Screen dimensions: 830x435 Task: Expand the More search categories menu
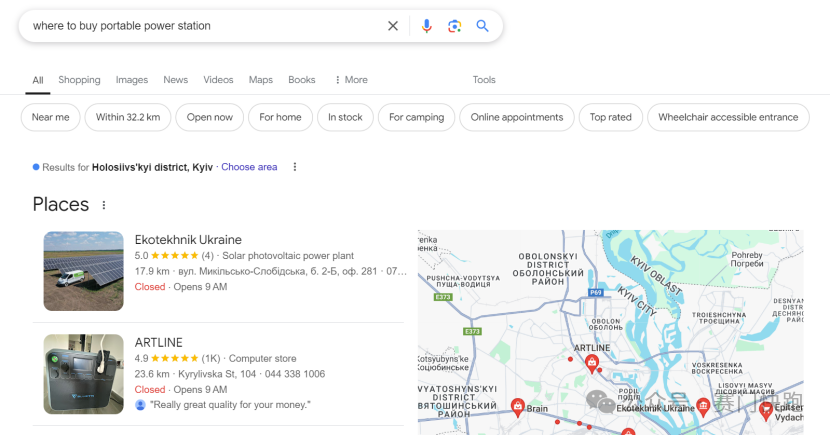351,80
